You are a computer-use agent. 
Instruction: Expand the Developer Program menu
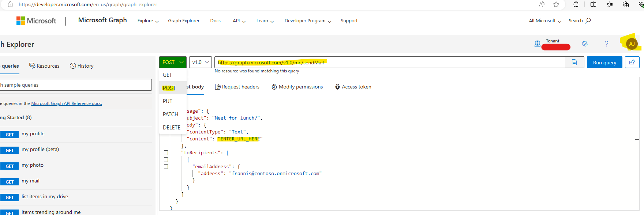pyautogui.click(x=308, y=21)
